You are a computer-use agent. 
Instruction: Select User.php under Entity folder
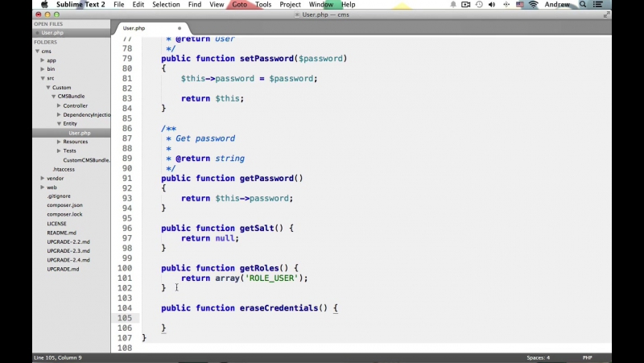tap(79, 133)
